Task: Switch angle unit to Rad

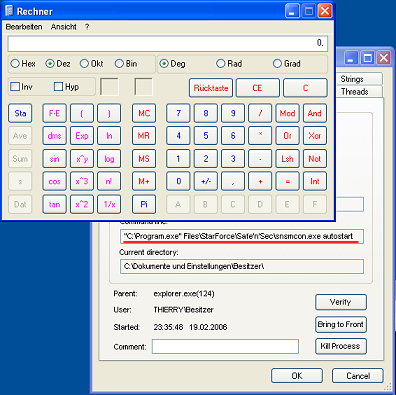Action: coord(220,64)
